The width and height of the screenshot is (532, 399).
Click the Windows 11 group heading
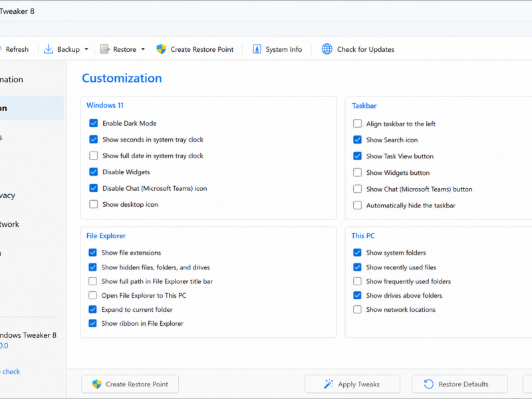coord(105,105)
